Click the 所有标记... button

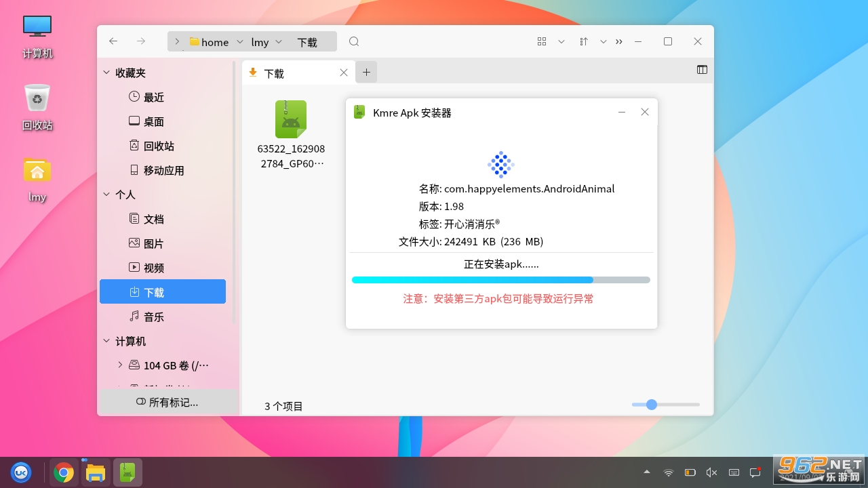click(167, 402)
